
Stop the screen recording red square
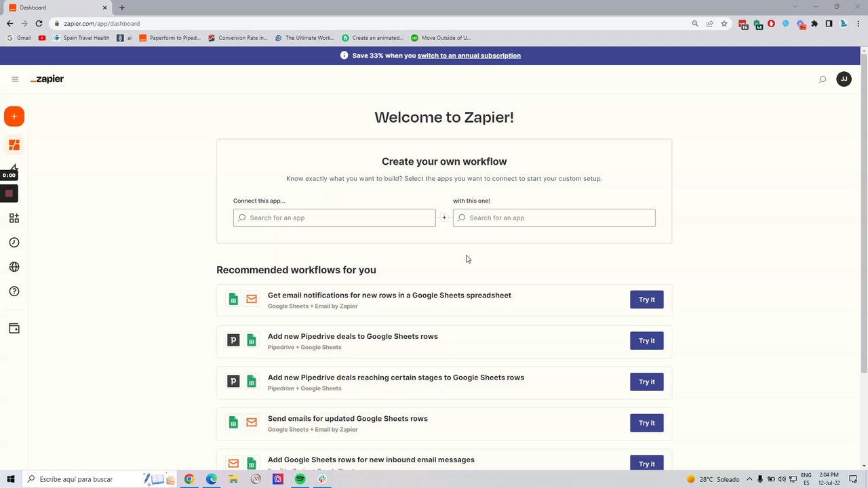pos(9,194)
